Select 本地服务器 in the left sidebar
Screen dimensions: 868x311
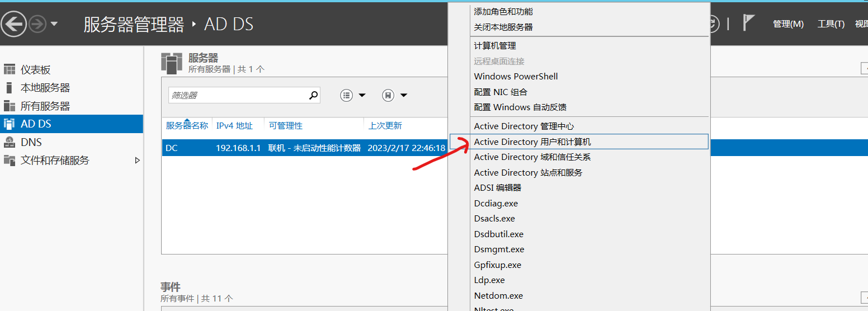[x=45, y=88]
